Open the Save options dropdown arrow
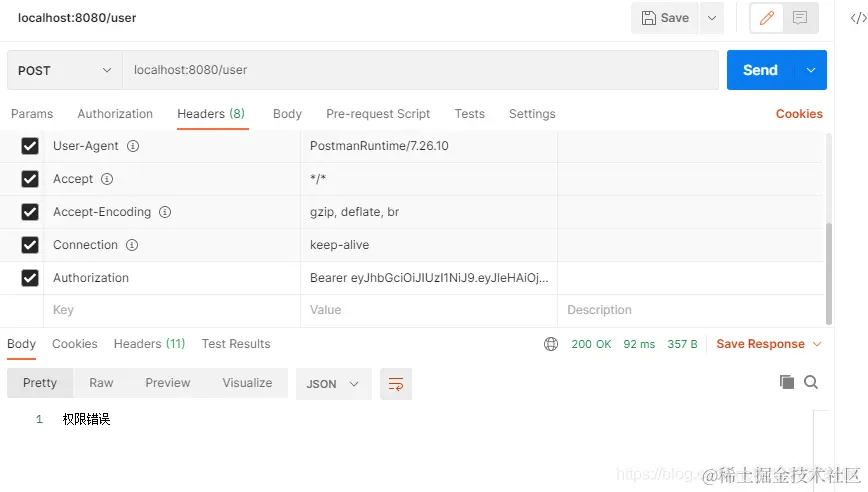The image size is (868, 492). pos(712,18)
